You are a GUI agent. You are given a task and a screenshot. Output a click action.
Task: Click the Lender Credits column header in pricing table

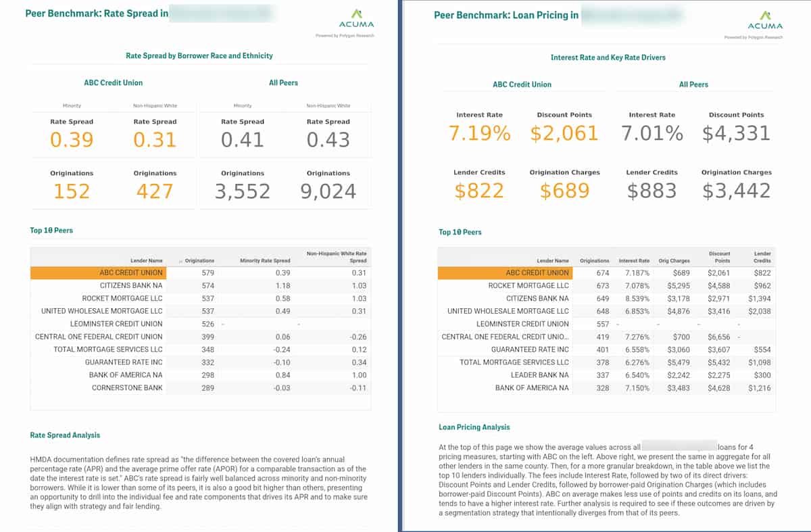pyautogui.click(x=762, y=257)
